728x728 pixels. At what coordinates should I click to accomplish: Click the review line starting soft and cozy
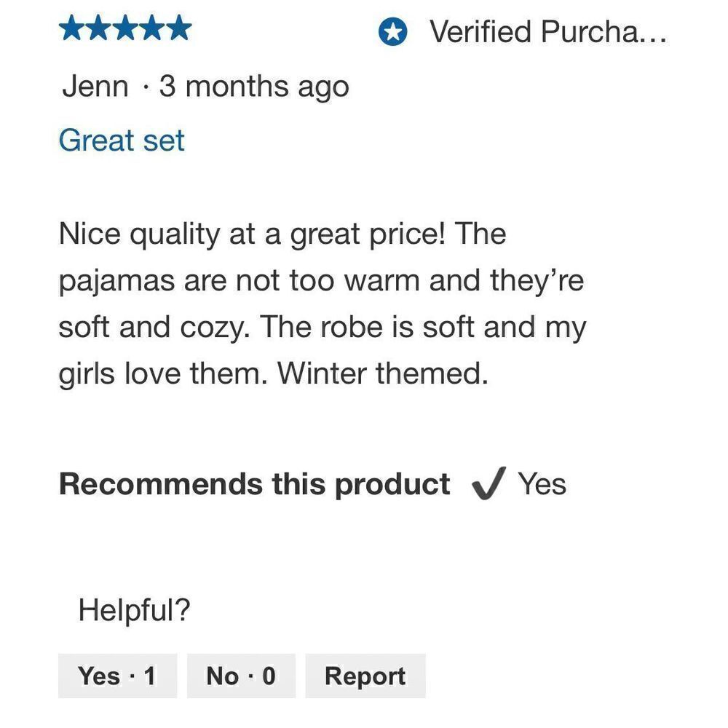323,328
